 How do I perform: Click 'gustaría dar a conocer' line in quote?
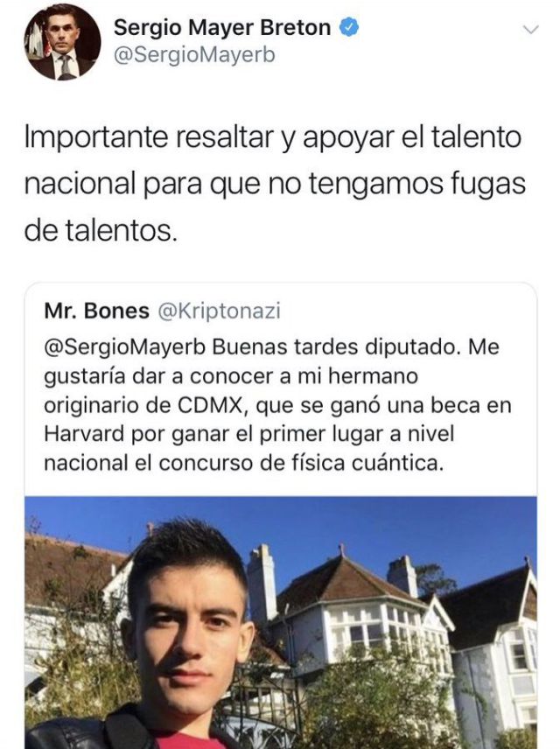click(231, 377)
